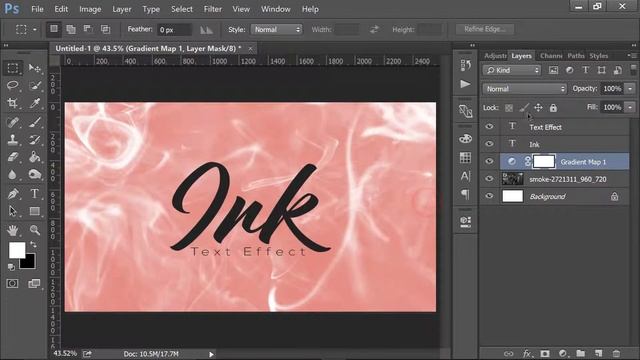The height and width of the screenshot is (360, 640).
Task: Select the Pen tool
Action: (13, 193)
